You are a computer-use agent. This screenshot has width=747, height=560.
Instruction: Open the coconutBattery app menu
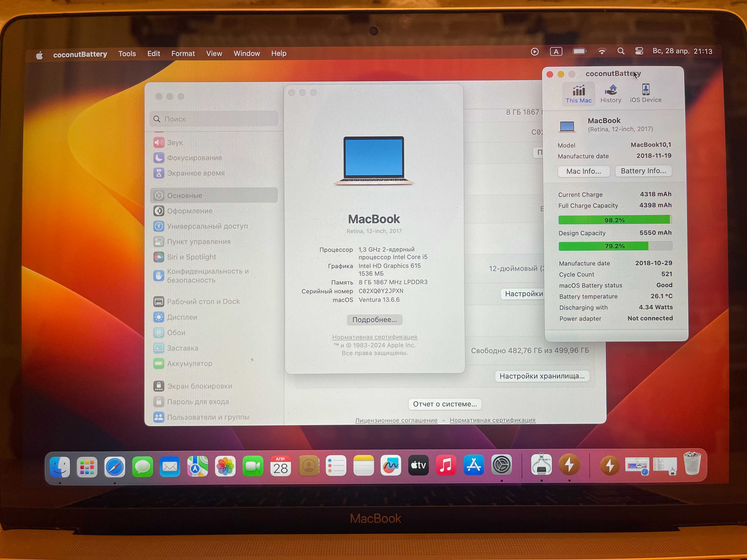pyautogui.click(x=80, y=54)
